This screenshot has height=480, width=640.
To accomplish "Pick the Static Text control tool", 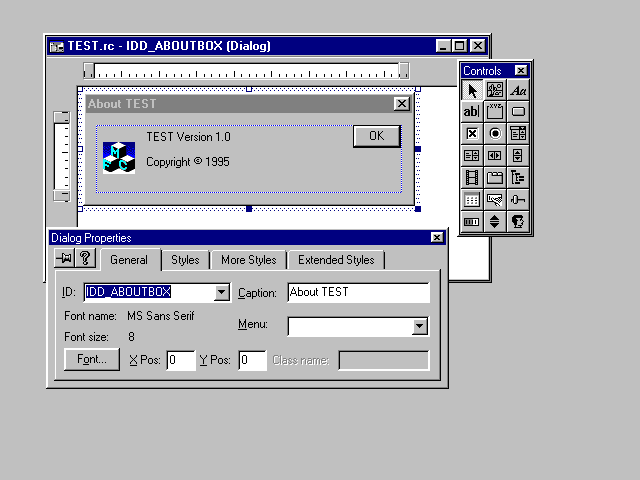I will coord(518,90).
